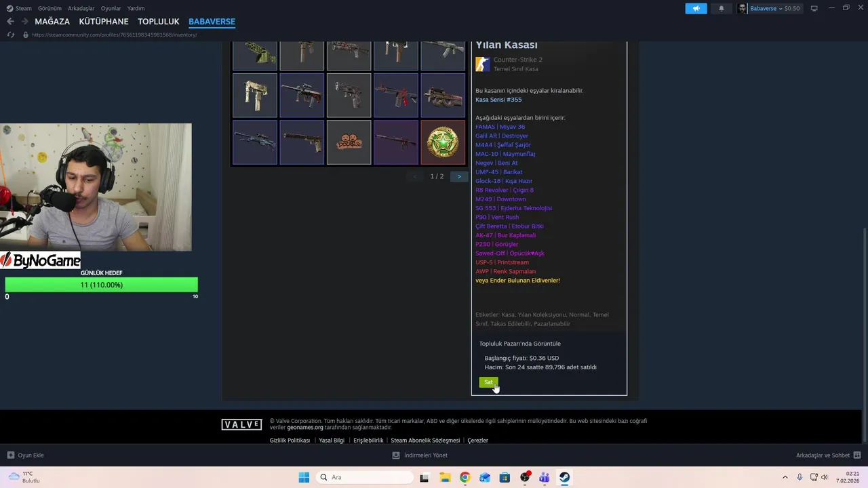Click the monitor icon in Steam's title bar
The height and width of the screenshot is (488, 868).
coord(814,8)
